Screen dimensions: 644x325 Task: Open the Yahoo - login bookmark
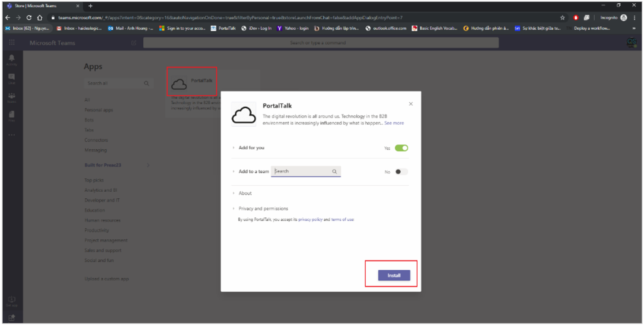coord(293,28)
